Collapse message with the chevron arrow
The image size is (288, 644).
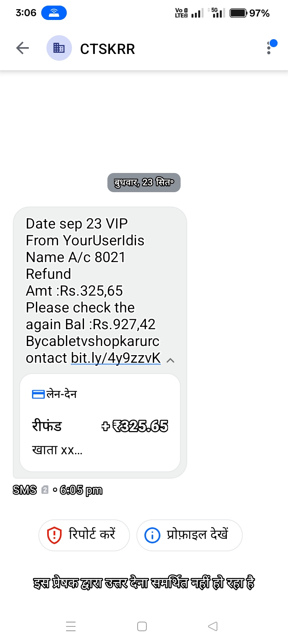point(170,360)
